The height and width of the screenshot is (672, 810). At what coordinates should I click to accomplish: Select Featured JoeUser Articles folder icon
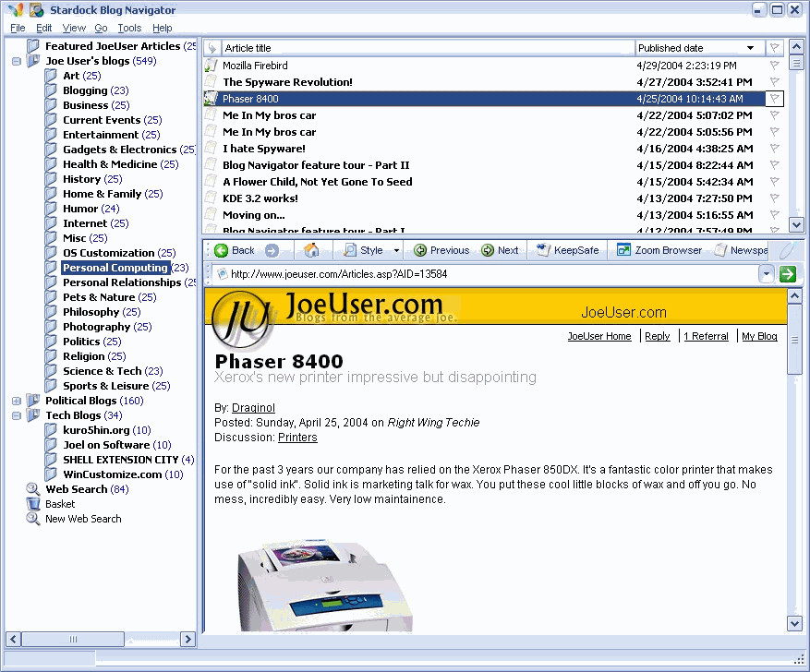coord(33,46)
